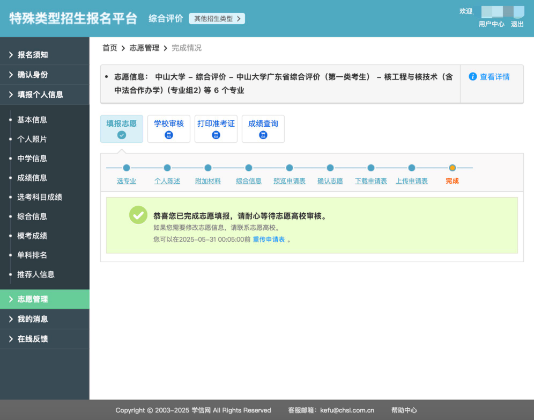The width and height of the screenshot is (534, 420).
Task: Click the 综合信息 step dot in progress bar
Action: pyautogui.click(x=249, y=168)
